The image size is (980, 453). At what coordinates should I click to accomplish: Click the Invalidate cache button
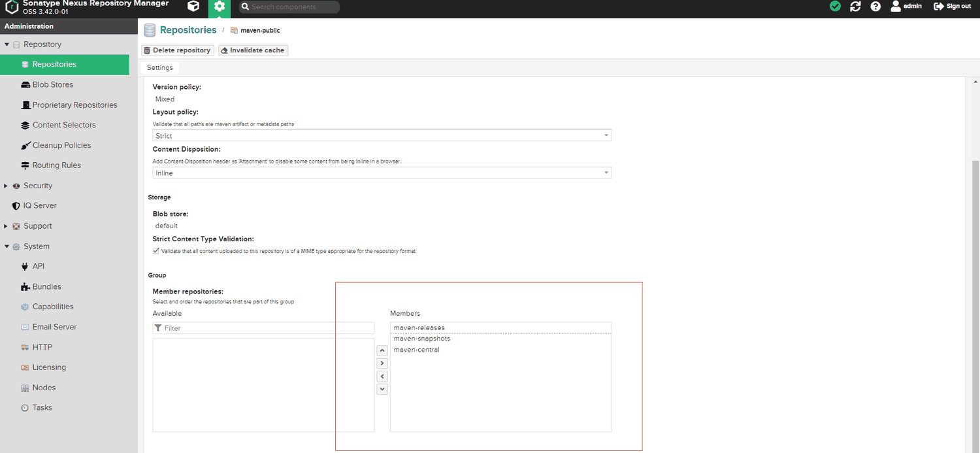click(253, 50)
